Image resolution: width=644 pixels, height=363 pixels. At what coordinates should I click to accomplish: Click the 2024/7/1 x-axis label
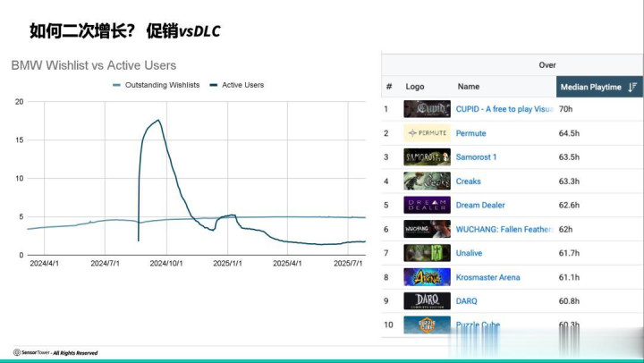point(106,263)
